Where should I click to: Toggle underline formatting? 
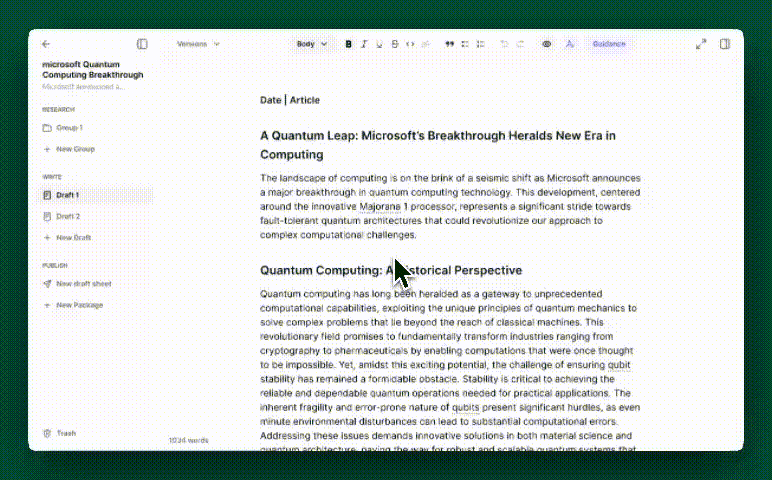379,44
